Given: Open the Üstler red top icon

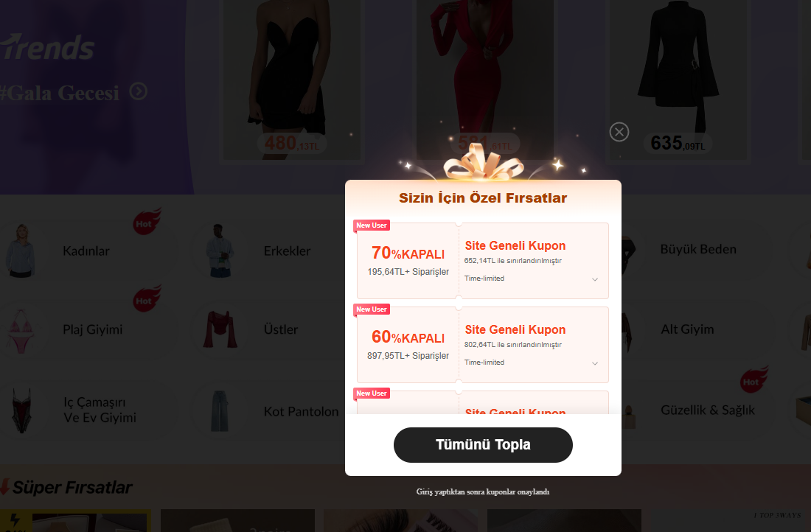Looking at the screenshot, I should (x=220, y=329).
